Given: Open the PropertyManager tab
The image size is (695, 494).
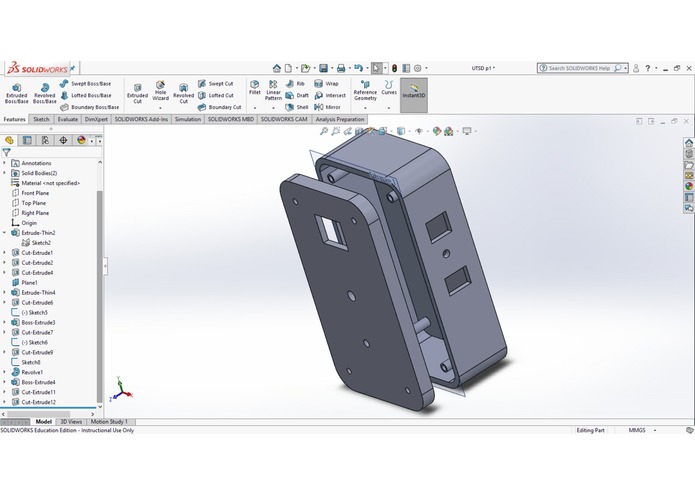Looking at the screenshot, I should coord(27,140).
